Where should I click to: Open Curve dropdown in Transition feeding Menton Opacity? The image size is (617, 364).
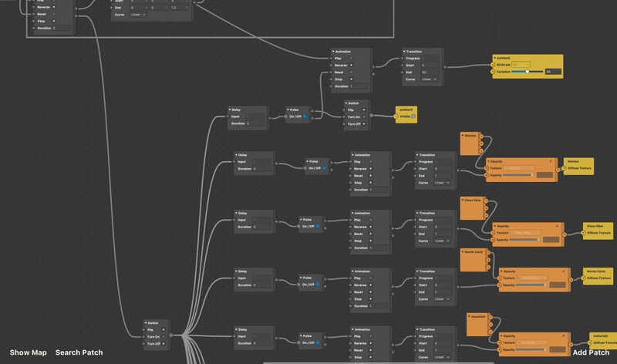[442, 183]
